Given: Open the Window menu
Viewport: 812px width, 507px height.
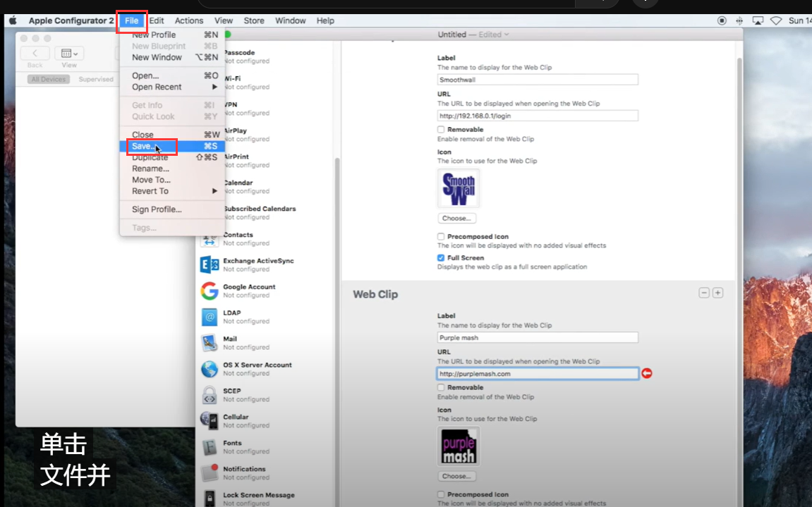Looking at the screenshot, I should click(x=290, y=20).
